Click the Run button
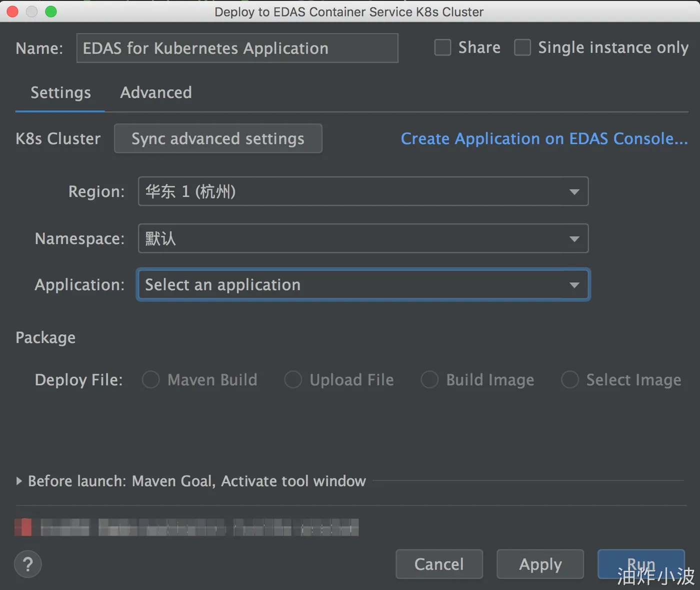This screenshot has height=590, width=700. point(641,564)
